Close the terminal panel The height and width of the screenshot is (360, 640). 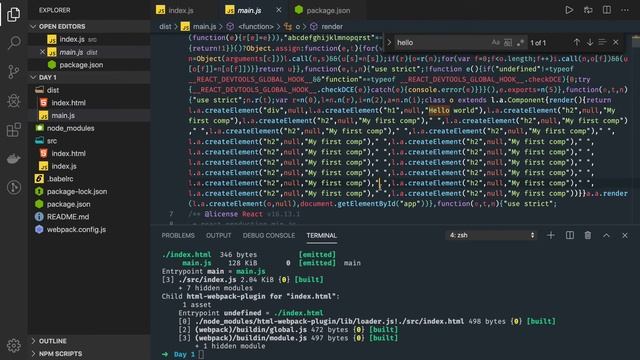[624, 235]
